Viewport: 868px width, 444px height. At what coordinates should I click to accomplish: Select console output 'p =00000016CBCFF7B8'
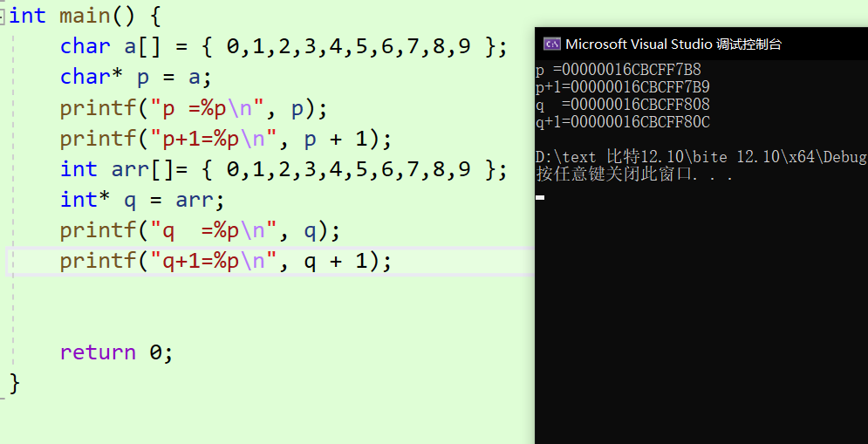(x=619, y=71)
